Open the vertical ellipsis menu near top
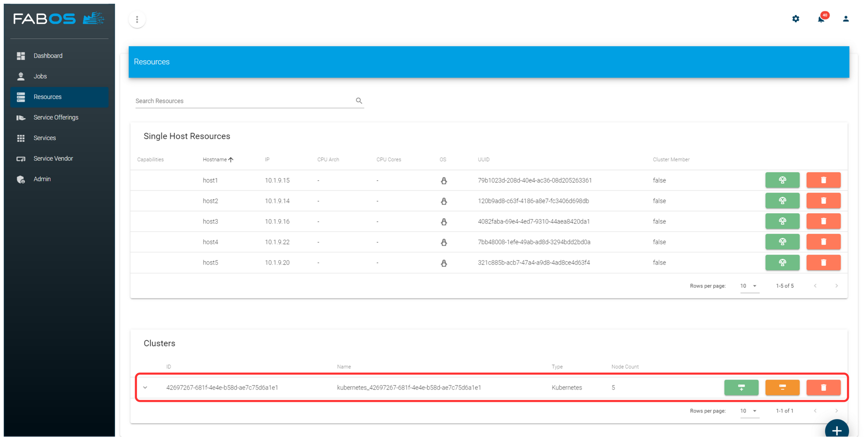The height and width of the screenshot is (441, 868). pyautogui.click(x=137, y=19)
